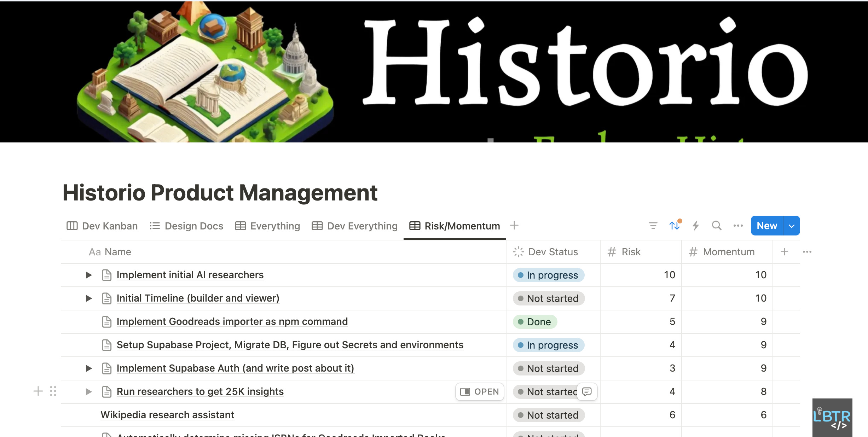
Task: Open Wikipedia research assistant page
Action: [x=167, y=415]
